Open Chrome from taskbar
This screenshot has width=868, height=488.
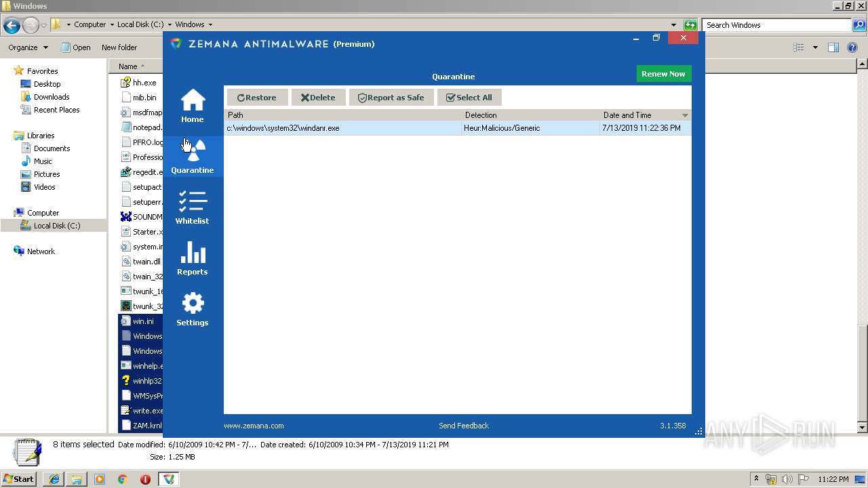pos(122,479)
